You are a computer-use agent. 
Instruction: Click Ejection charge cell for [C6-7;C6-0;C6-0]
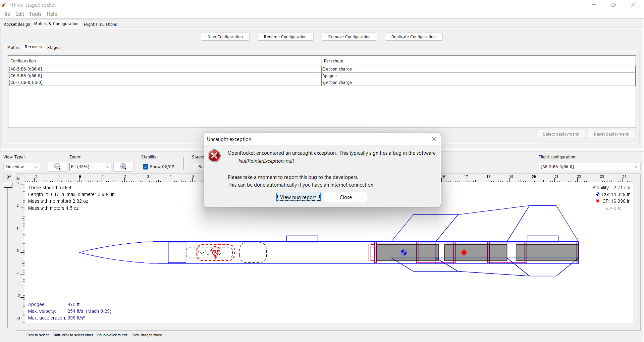pos(479,83)
